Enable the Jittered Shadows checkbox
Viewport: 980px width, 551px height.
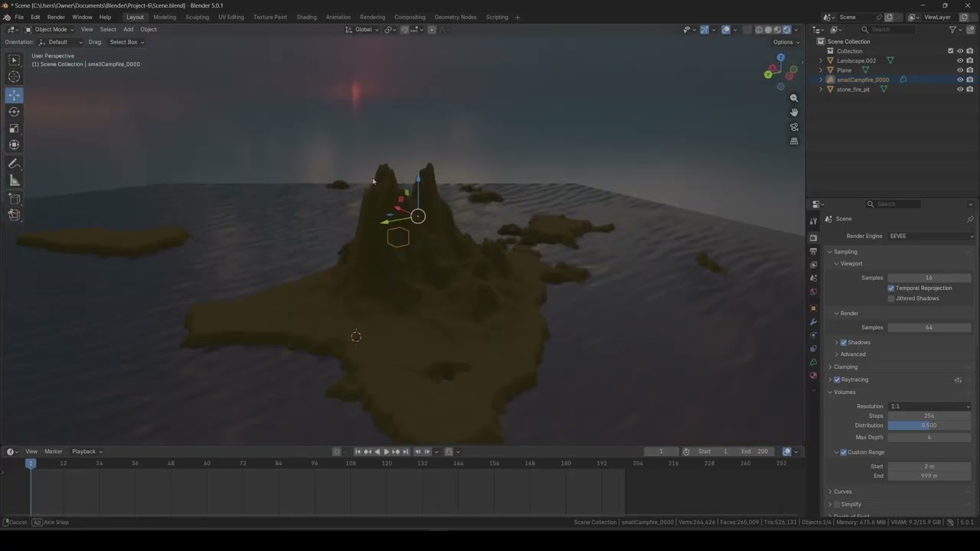[891, 298]
